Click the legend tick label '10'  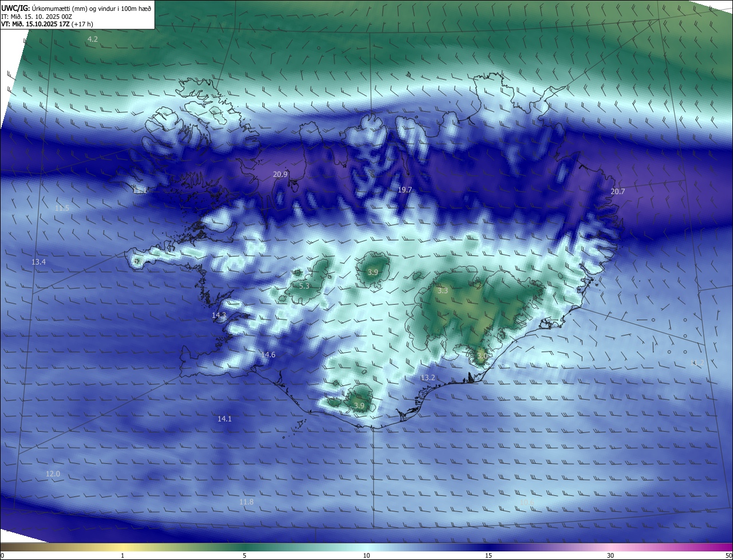366,555
